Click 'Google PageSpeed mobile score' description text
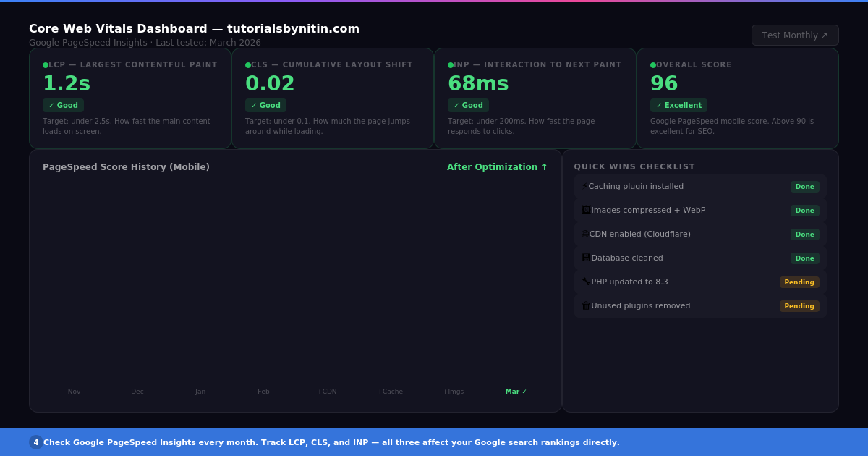 coord(732,127)
